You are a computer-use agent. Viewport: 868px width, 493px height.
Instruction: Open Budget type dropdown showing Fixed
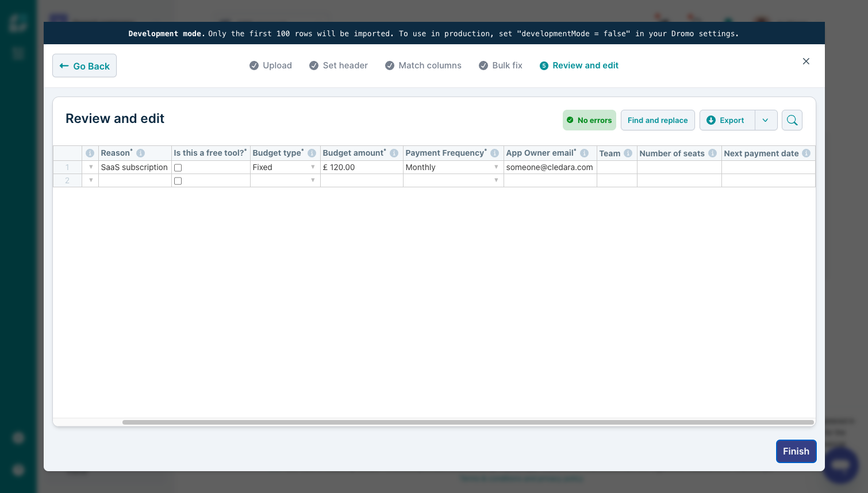(x=313, y=167)
